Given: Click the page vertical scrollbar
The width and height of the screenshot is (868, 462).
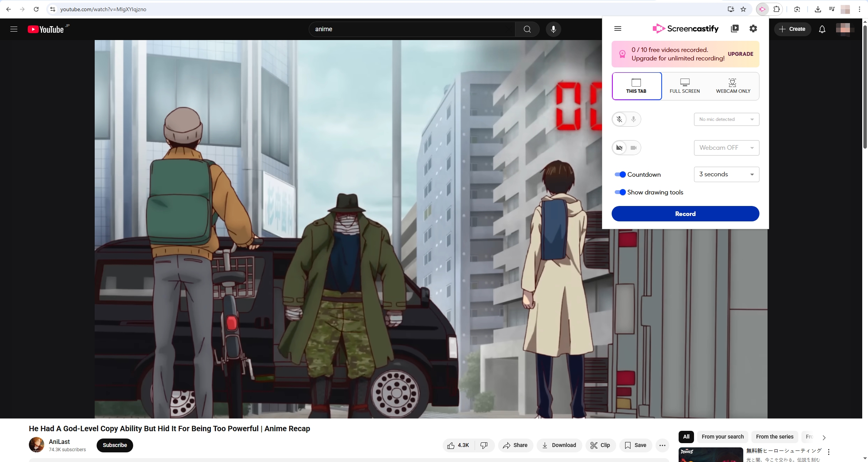Looking at the screenshot, I should point(865,87).
